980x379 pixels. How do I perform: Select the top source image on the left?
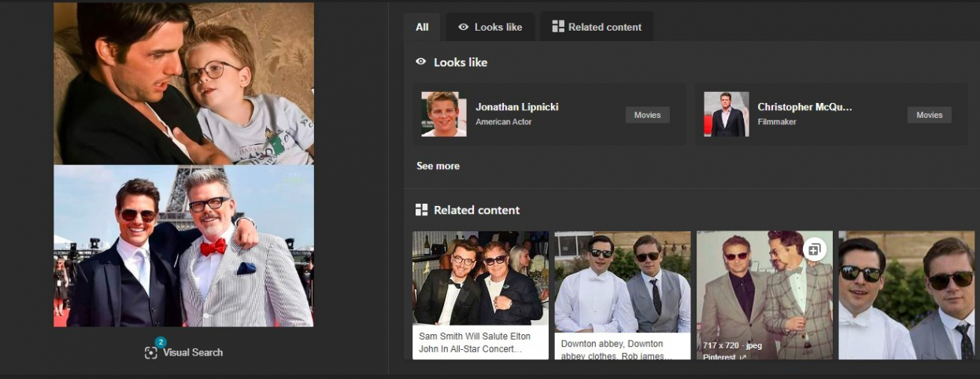tap(183, 83)
